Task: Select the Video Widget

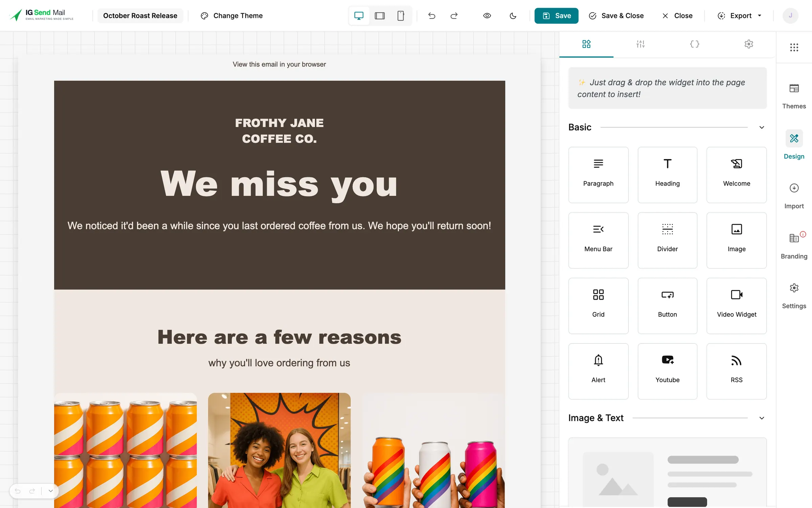Action: (x=736, y=305)
